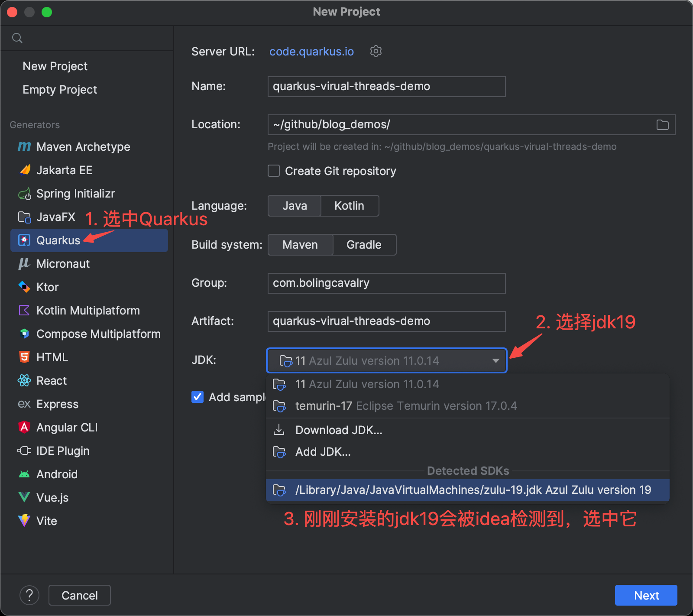Choose Add JDK... option

pyautogui.click(x=468, y=452)
